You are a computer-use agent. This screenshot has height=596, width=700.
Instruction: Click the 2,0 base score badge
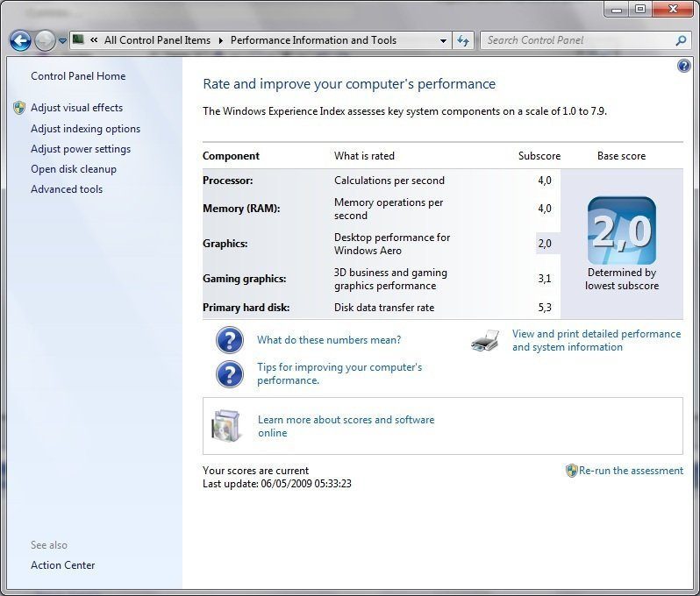621,231
